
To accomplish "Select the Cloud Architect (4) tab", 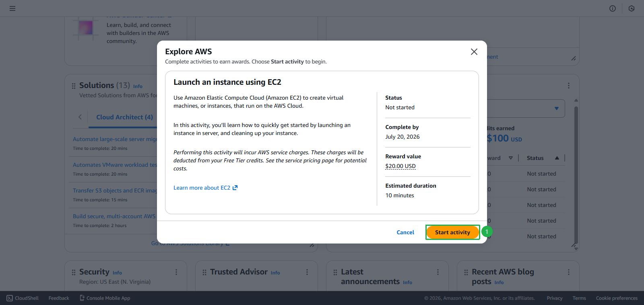I will 124,117.
